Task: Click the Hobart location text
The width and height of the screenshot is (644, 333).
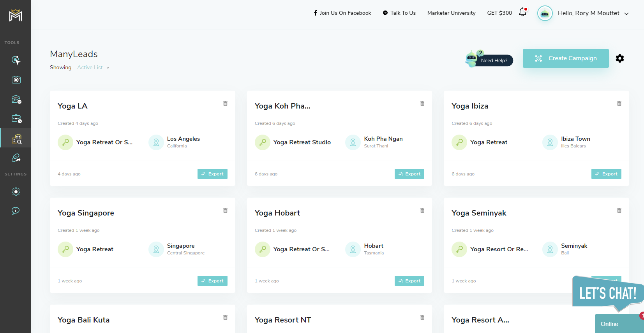Action: tap(374, 246)
